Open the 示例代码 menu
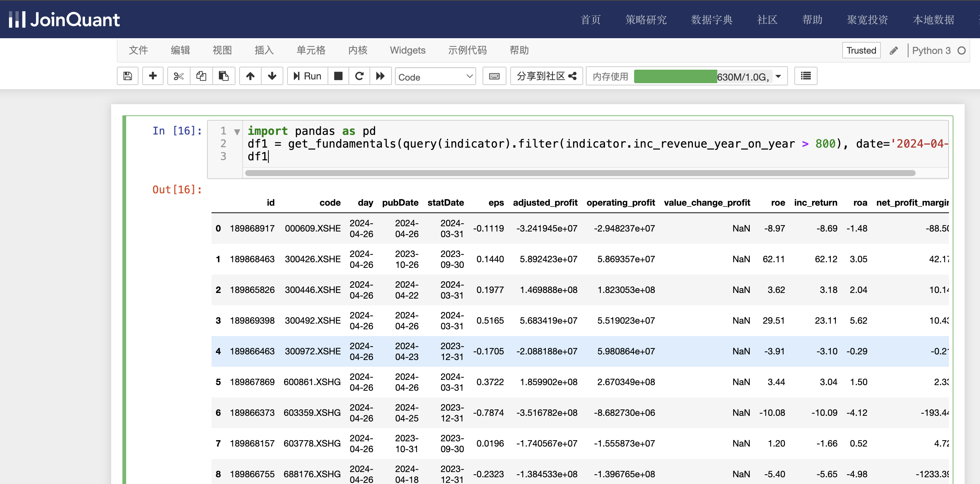The width and height of the screenshot is (980, 484). (x=467, y=50)
